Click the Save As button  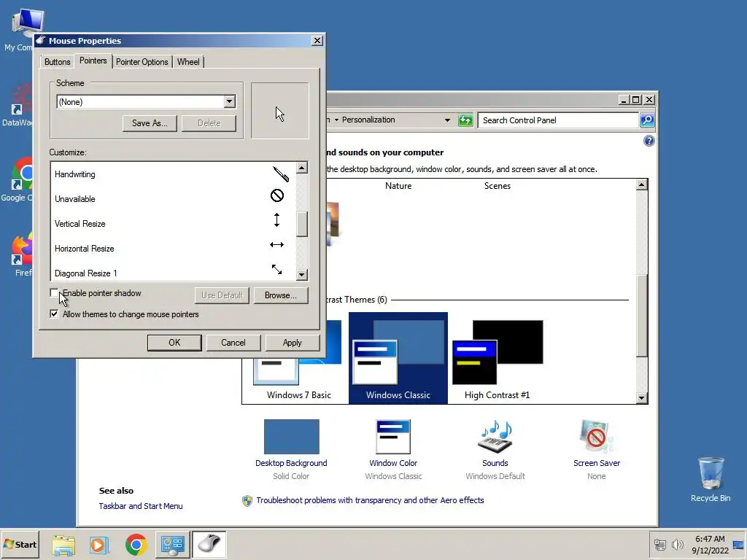click(x=150, y=122)
